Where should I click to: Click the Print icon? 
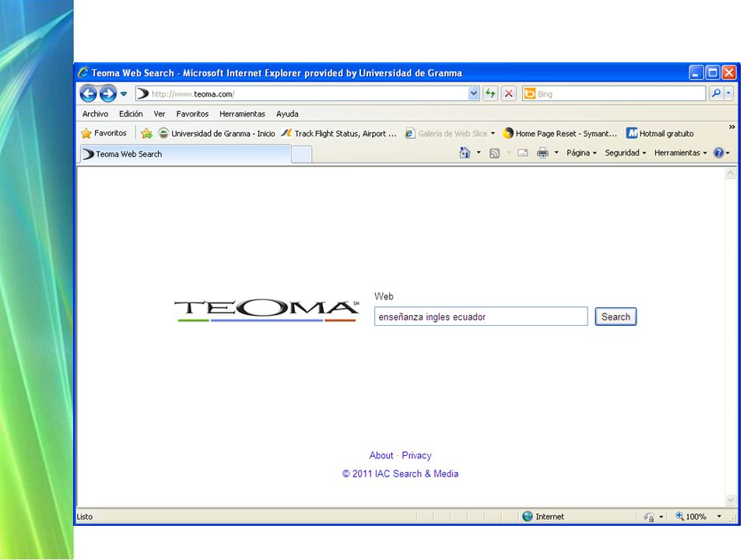tap(542, 153)
